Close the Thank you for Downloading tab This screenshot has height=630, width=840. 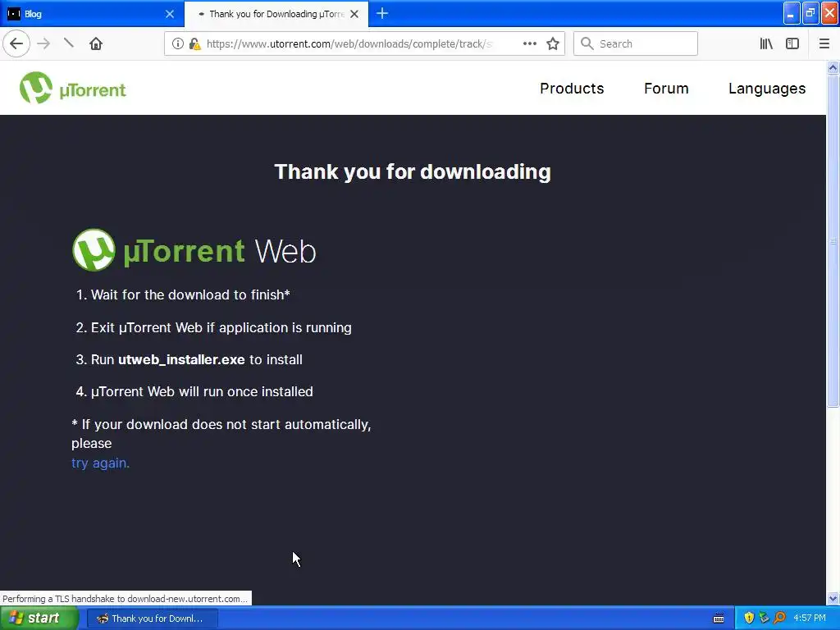coord(354,14)
